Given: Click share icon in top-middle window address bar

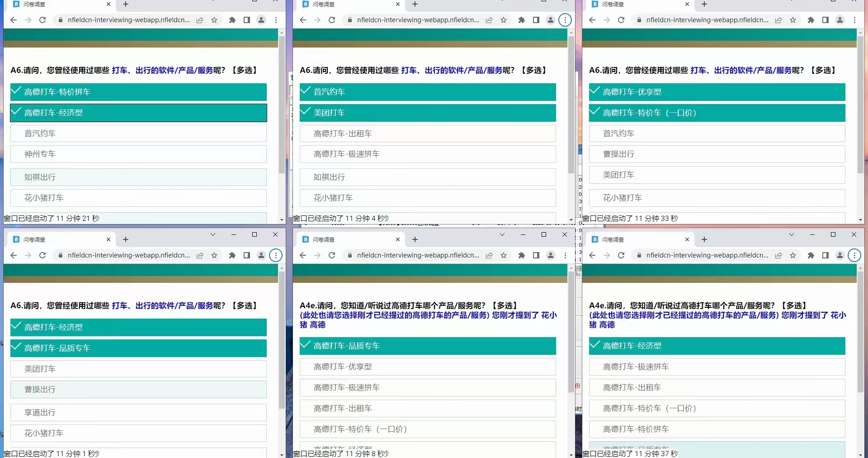Looking at the screenshot, I should tap(489, 20).
